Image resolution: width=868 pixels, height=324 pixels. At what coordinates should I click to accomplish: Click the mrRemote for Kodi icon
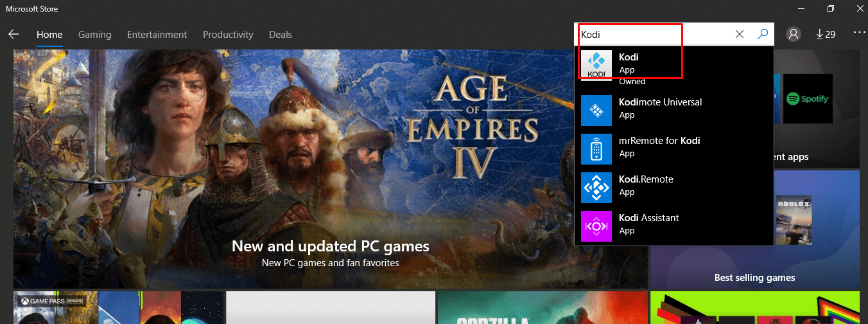click(x=596, y=149)
